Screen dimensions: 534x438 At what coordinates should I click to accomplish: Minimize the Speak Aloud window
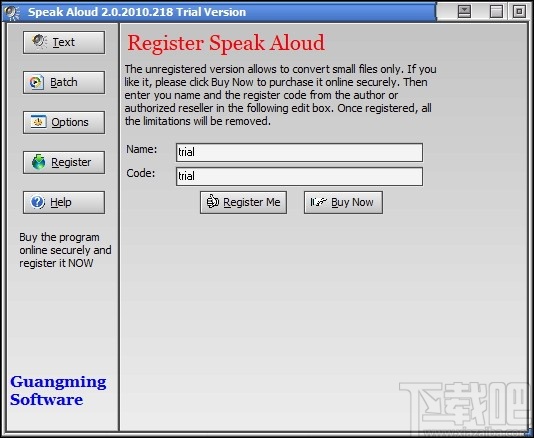464,12
